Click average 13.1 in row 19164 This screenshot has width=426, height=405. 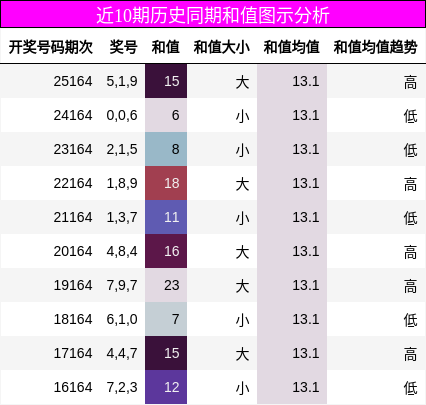(x=306, y=285)
